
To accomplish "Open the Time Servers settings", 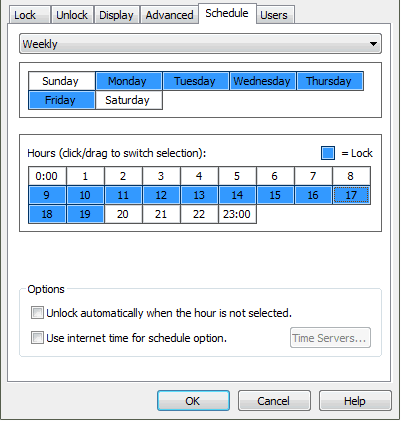I will 330,338.
